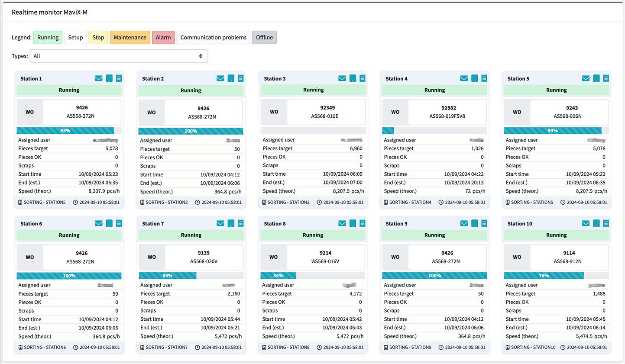Open the receipt icon on Station 7

click(x=241, y=223)
